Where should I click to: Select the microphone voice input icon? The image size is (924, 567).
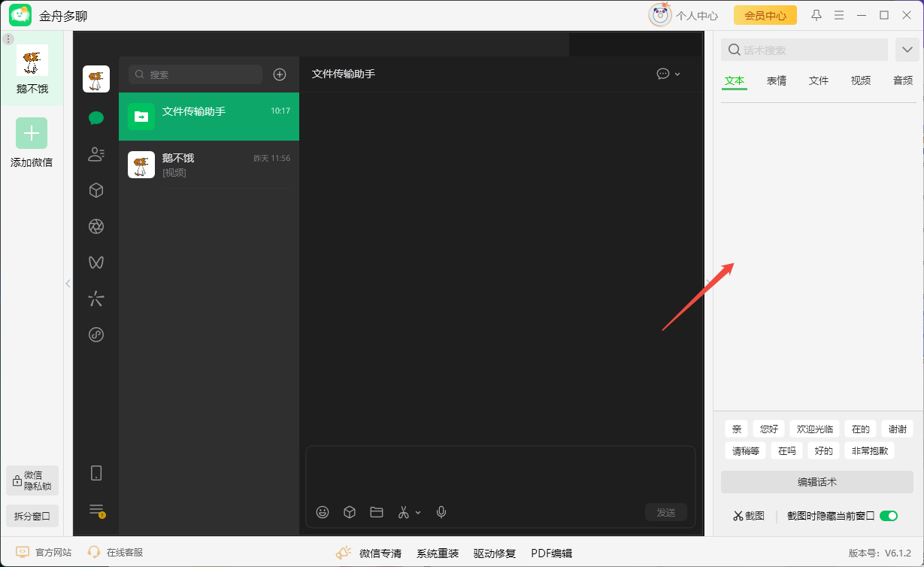441,512
